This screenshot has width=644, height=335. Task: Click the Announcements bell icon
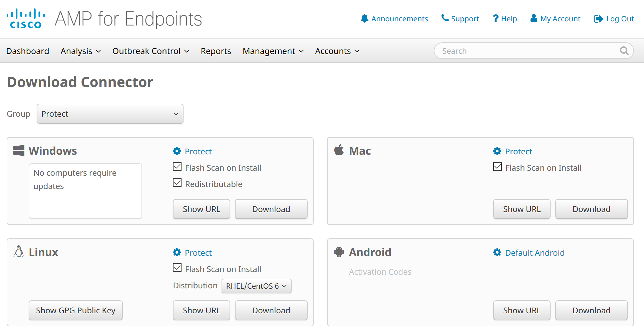tap(365, 18)
